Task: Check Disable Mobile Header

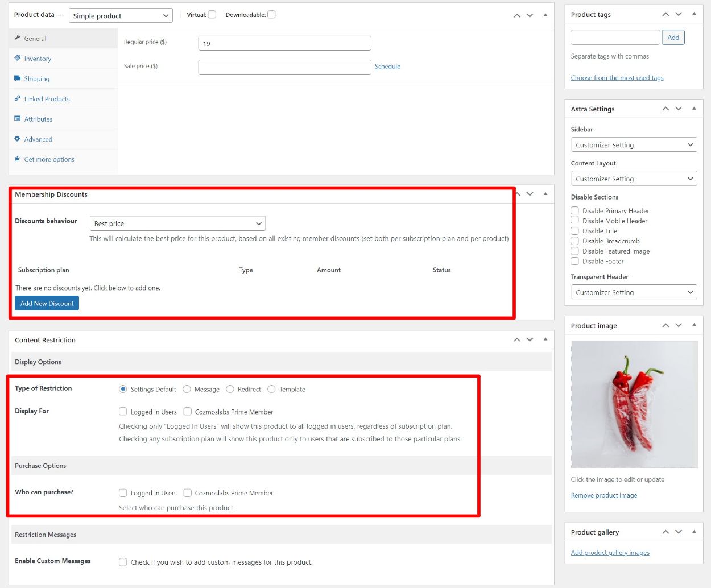Action: pos(575,220)
